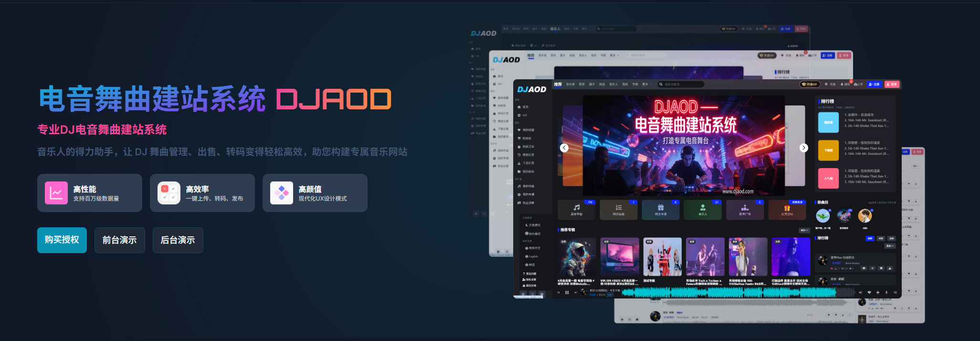Click 充值 recharge icon in front preview
This screenshot has width=980, height=341.
pos(830,84)
